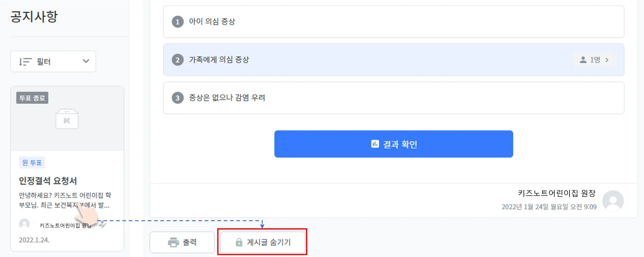
Task: Click the printer icon on 출력 button
Action: tap(173, 242)
